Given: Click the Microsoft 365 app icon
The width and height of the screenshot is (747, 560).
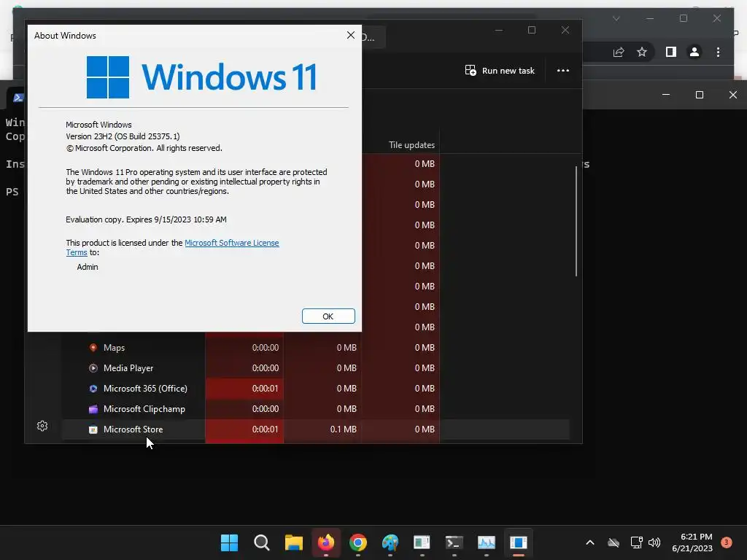Looking at the screenshot, I should (93, 389).
